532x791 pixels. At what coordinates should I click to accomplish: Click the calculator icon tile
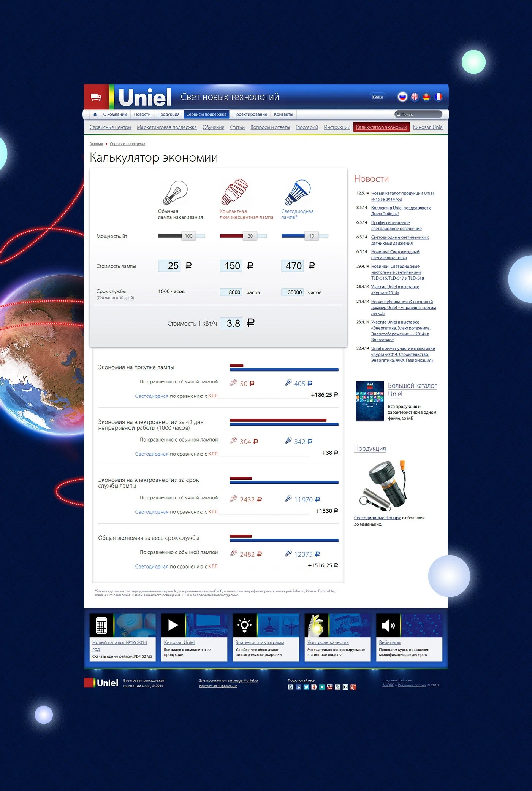[x=101, y=625]
